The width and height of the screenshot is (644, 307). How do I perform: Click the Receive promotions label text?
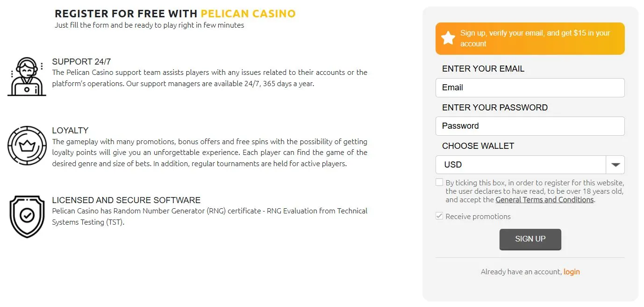coord(478,217)
